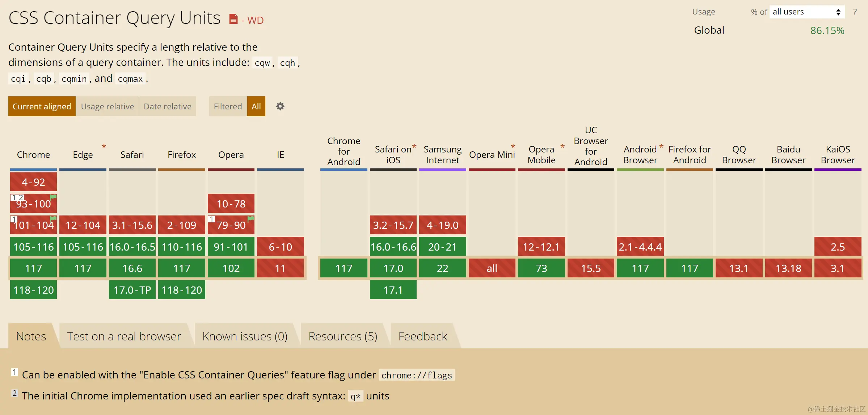Select the Current aligned view button
Image resolution: width=868 pixels, height=415 pixels.
[42, 106]
